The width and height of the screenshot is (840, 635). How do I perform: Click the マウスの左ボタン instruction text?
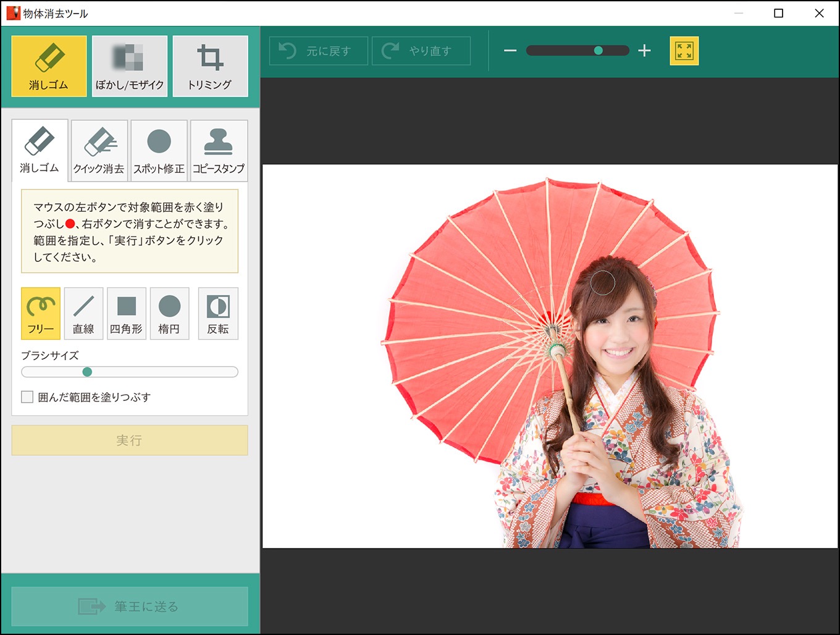pos(130,232)
